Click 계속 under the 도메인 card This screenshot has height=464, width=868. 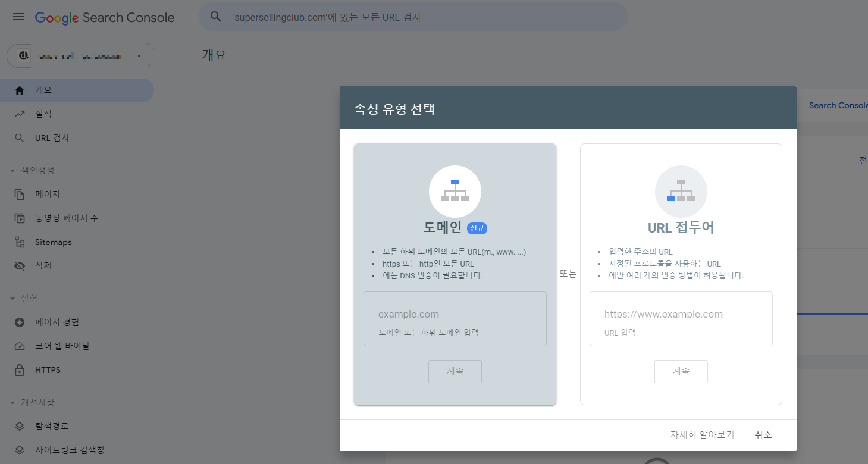point(455,371)
